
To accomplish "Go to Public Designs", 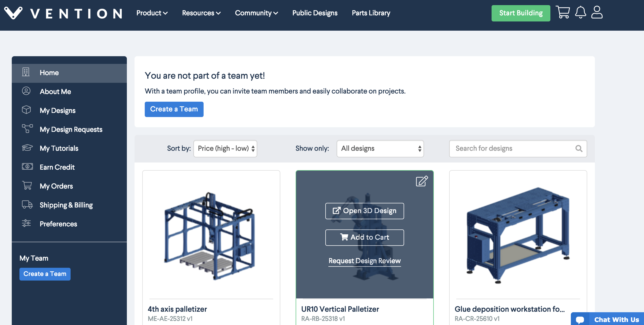I will click(x=315, y=13).
